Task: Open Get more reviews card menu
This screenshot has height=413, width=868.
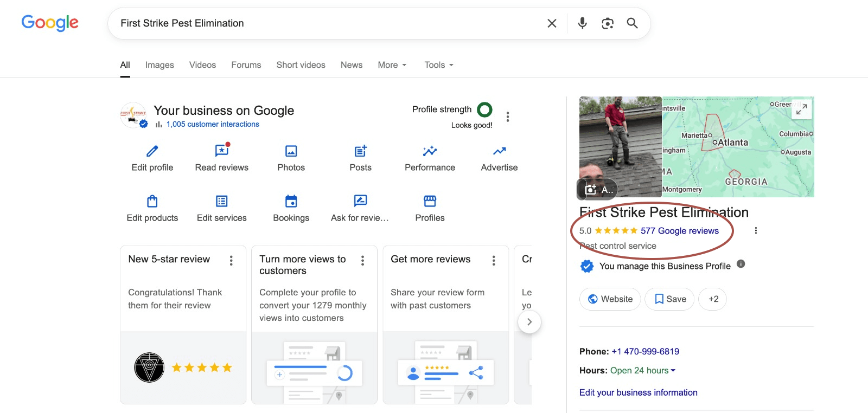Action: pos(494,261)
